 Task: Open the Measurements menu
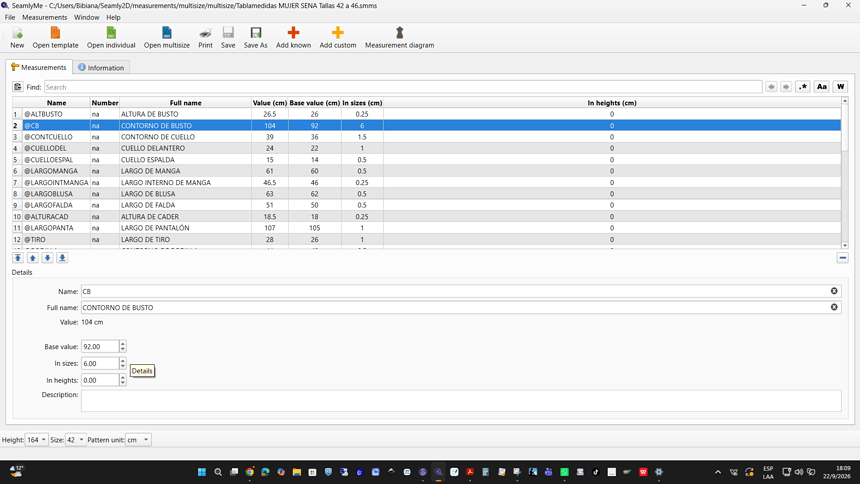(44, 18)
